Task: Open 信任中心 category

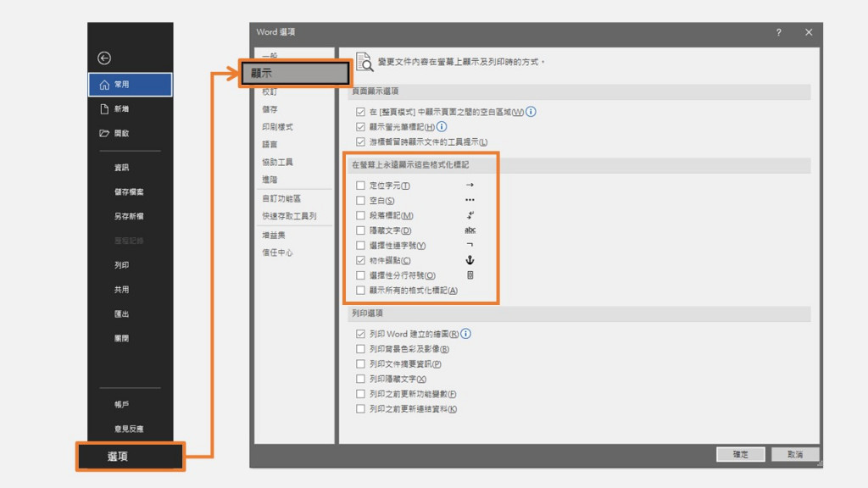Action: click(x=277, y=252)
